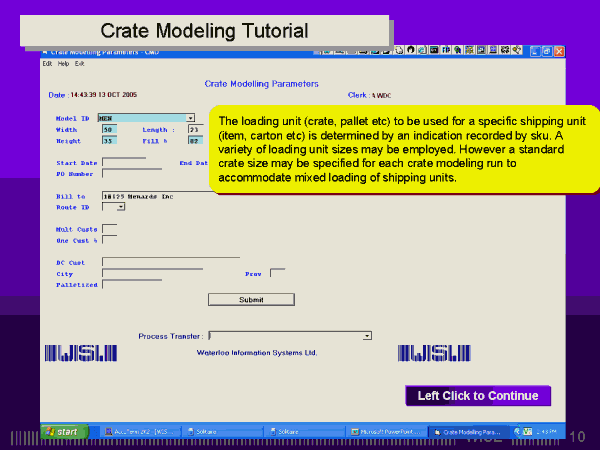Open the Process Transfer combo box

pyautogui.click(x=367, y=336)
